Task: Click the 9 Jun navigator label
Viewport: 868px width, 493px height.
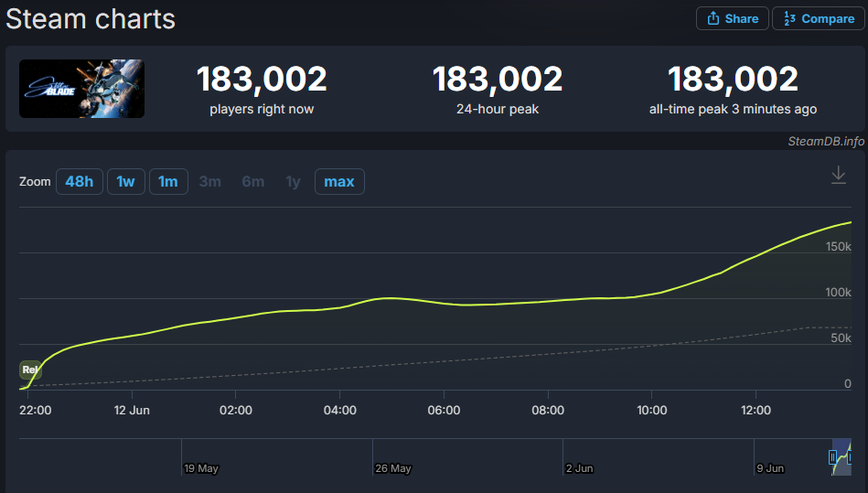Action: (x=770, y=468)
